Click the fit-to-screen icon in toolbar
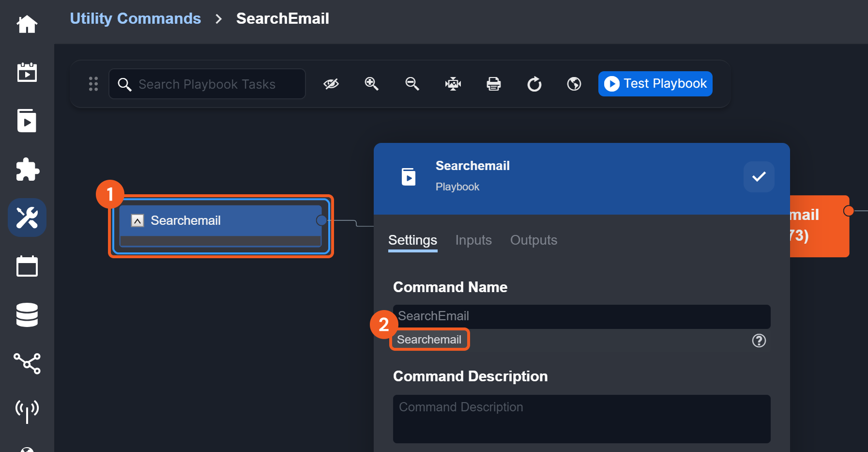Image resolution: width=868 pixels, height=452 pixels. click(x=453, y=84)
